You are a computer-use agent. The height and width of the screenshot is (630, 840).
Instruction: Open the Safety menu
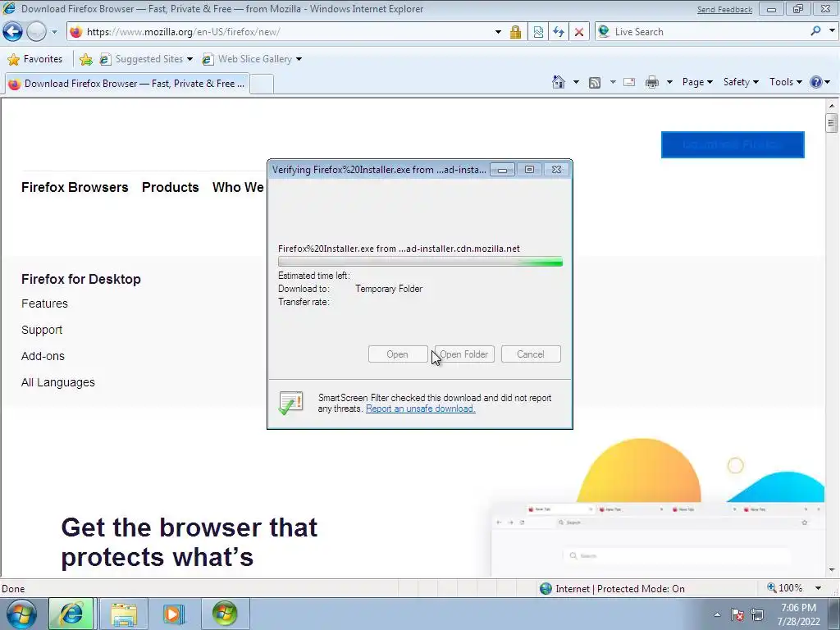pyautogui.click(x=741, y=82)
